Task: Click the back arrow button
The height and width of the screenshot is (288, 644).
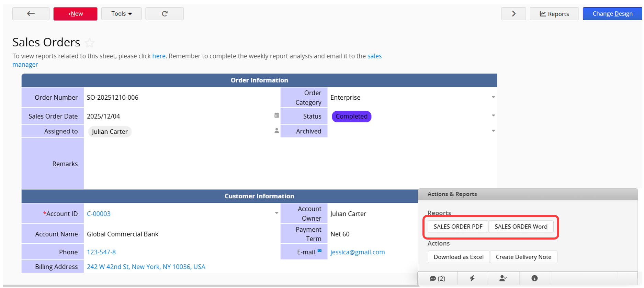Action: click(31, 14)
